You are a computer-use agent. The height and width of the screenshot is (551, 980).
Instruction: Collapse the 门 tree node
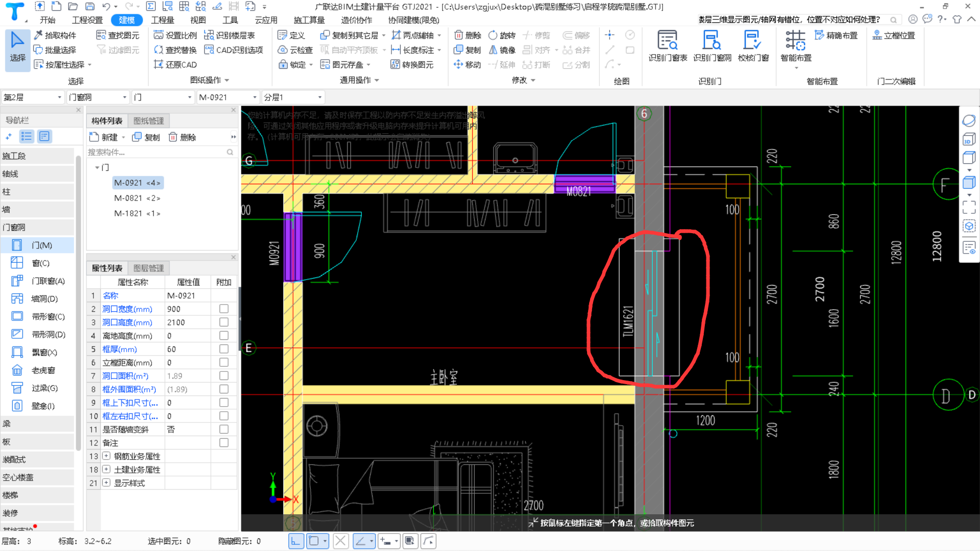click(x=97, y=167)
